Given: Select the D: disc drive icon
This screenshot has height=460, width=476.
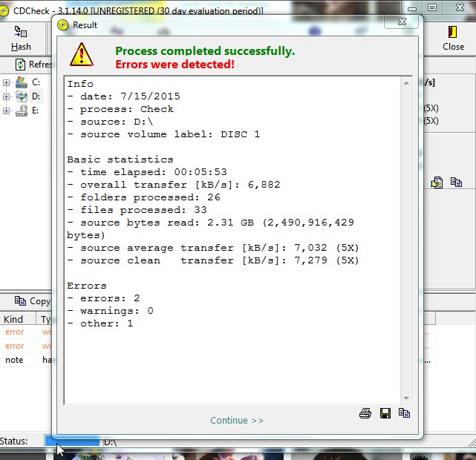Looking at the screenshot, I should coord(22,96).
